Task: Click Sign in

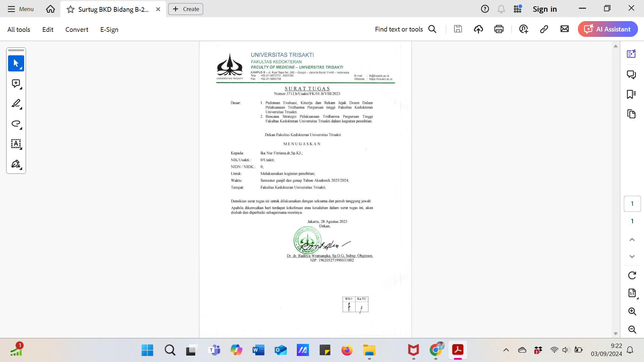Action: pyautogui.click(x=545, y=9)
